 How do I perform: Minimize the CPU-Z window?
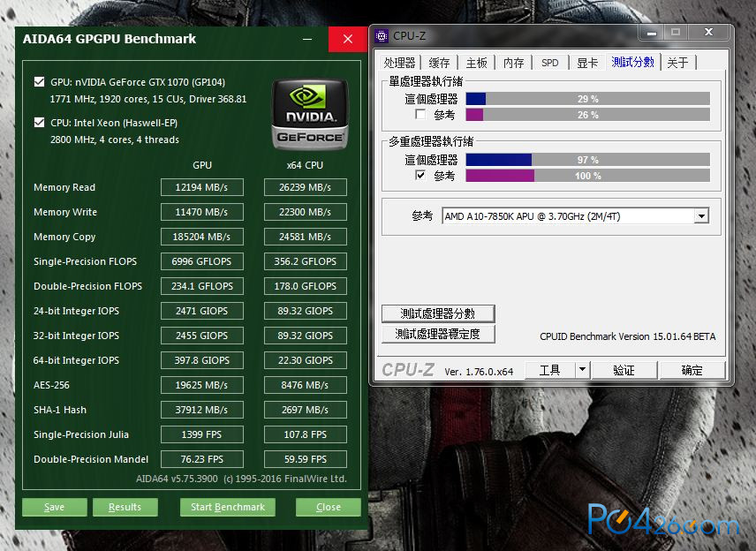(652, 33)
